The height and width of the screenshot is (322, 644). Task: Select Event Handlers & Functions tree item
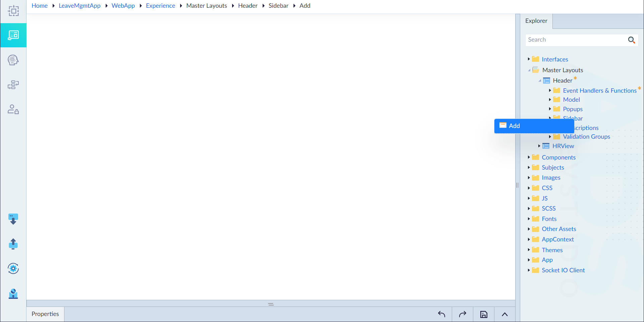point(599,91)
